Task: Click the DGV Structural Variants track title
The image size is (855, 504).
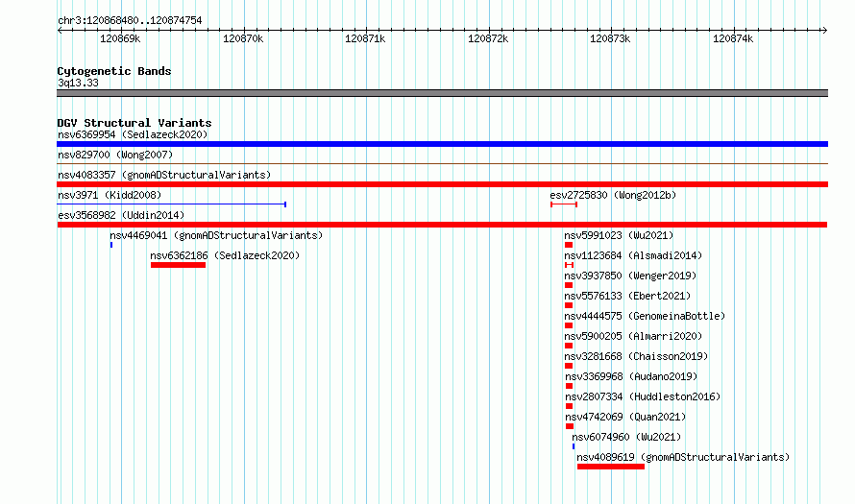Action: tap(134, 123)
